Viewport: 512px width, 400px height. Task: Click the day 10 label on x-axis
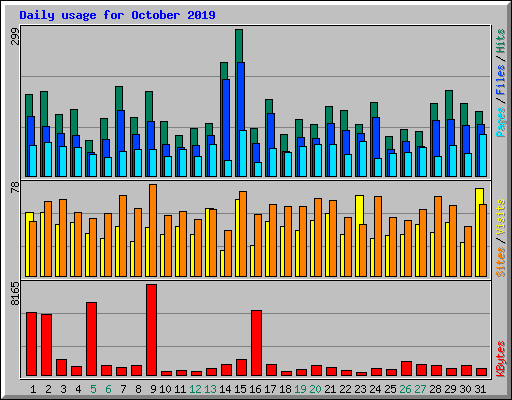(165, 389)
